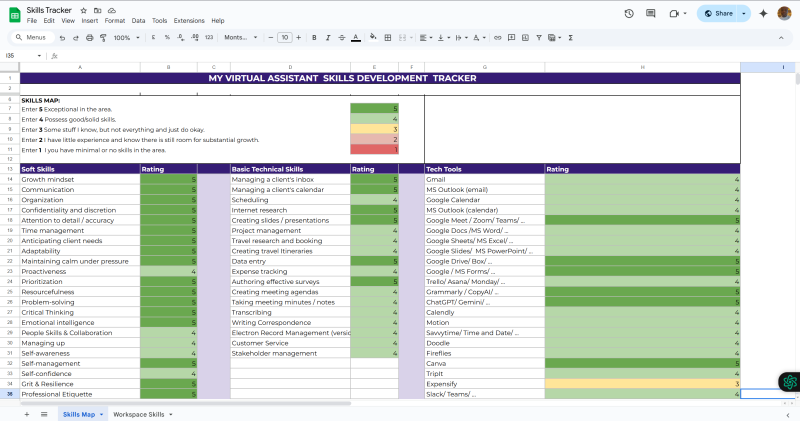
Task: Open the borders tool
Action: (388, 38)
